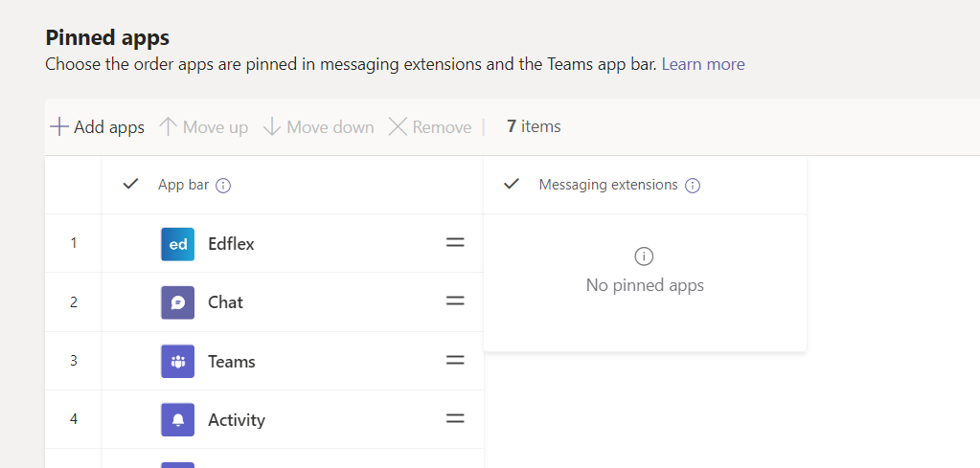Click the drag handle on Teams row
980x468 pixels.
pos(455,360)
